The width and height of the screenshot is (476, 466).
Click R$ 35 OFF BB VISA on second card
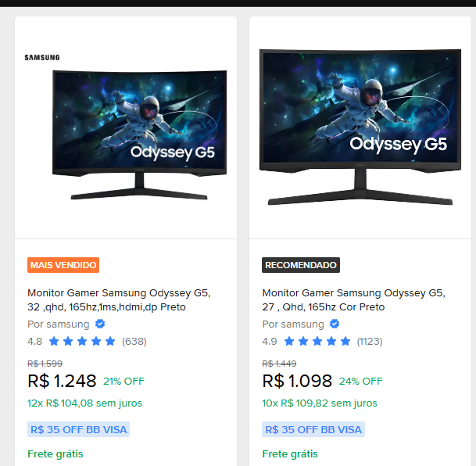click(x=313, y=429)
